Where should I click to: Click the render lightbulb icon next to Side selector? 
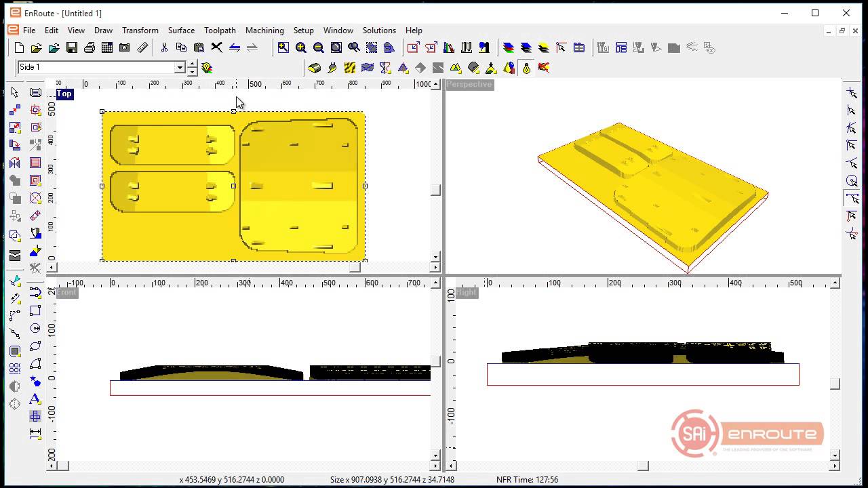click(x=207, y=68)
